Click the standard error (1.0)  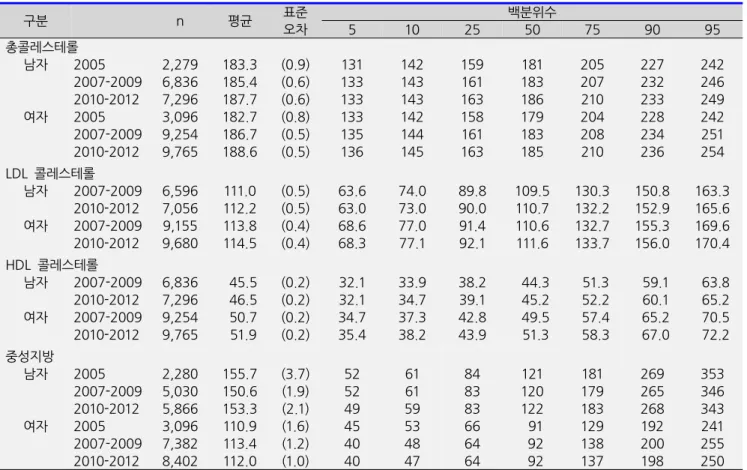(295, 461)
